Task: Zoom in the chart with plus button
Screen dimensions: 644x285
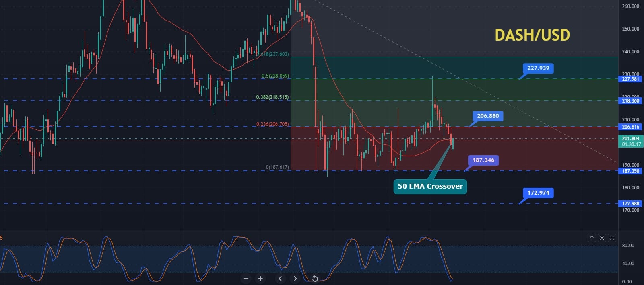Action: coord(260,279)
